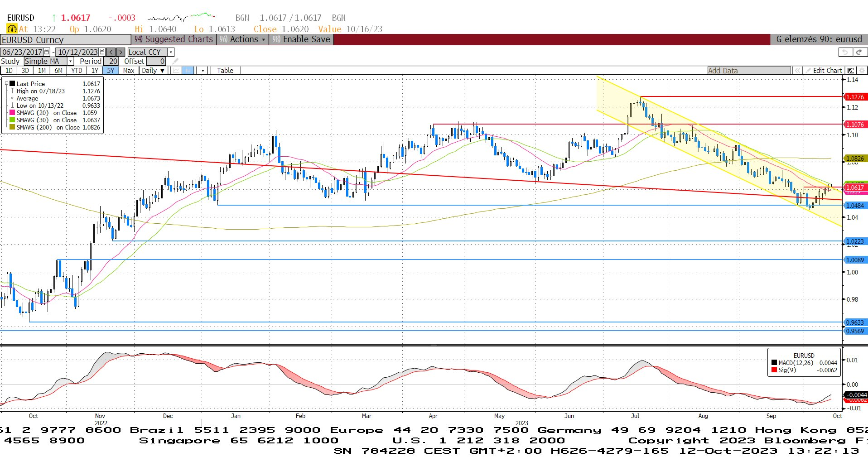Edit the EURUSD Curncy security field
868x476 pixels.
[x=66, y=40]
